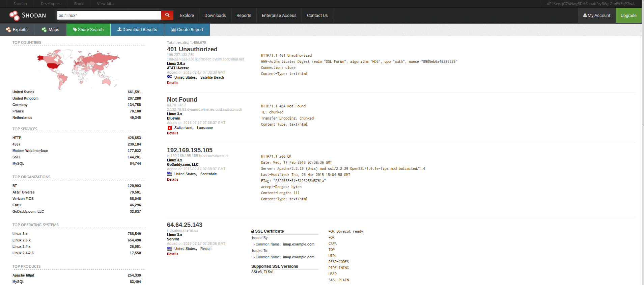Go to Enterprise Access page
Image resolution: width=644 pixels, height=285 pixels.
point(279,16)
